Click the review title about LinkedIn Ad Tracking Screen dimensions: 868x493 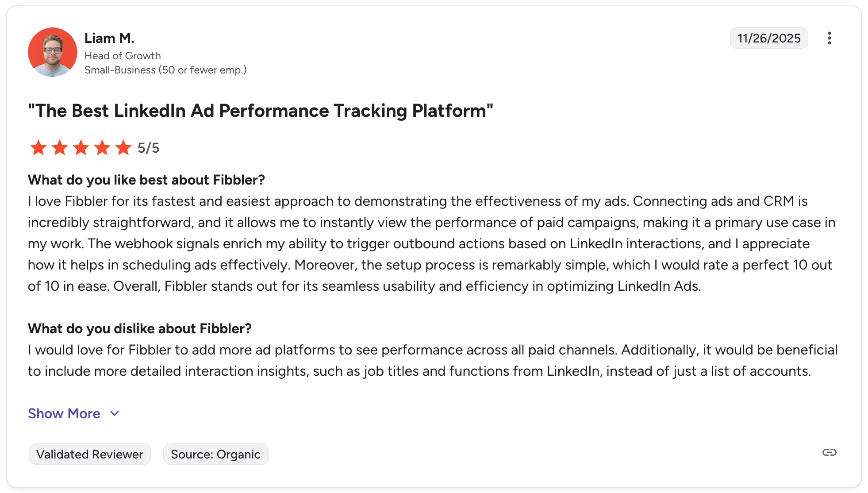[x=260, y=111]
